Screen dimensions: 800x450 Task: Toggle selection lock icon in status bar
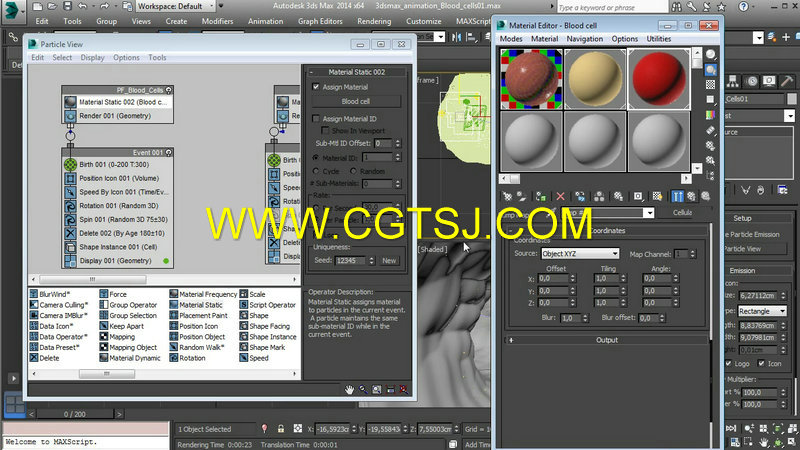tap(281, 429)
